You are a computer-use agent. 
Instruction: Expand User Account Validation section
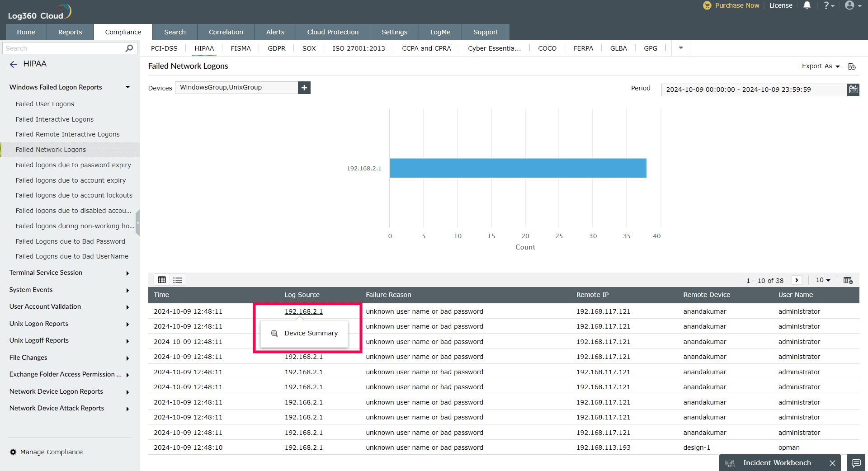127,307
